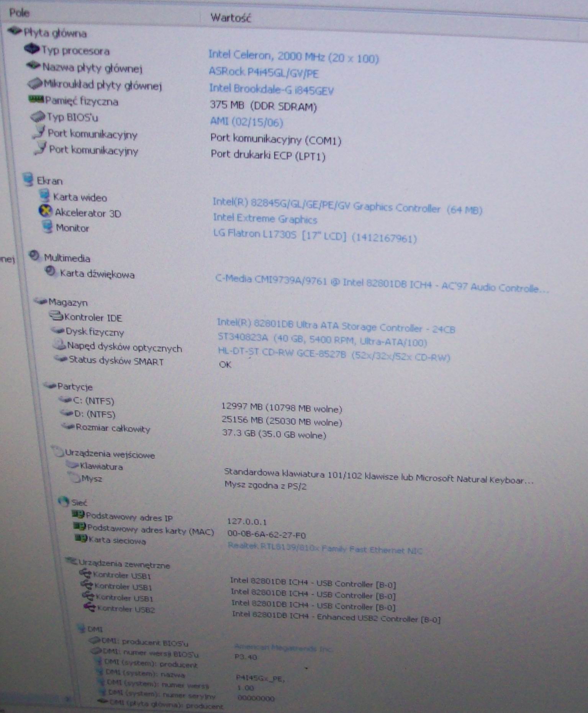The width and height of the screenshot is (588, 713).
Task: Open the Intel Celeron 2000 MHz link
Action: point(293,57)
